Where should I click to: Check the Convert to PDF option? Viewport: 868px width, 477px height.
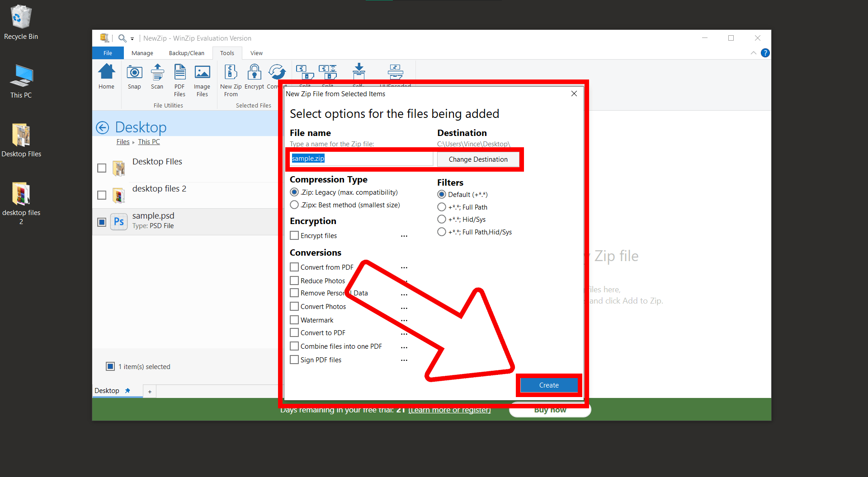pos(293,332)
